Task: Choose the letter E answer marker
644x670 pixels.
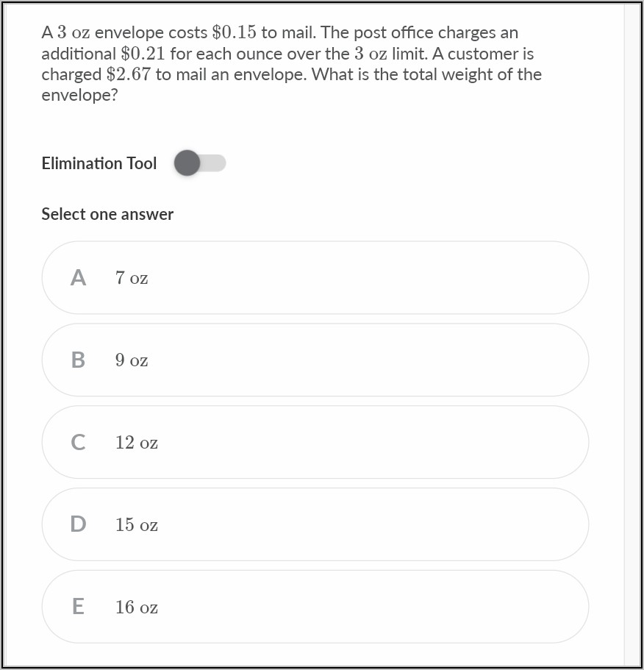Action: [x=78, y=607]
